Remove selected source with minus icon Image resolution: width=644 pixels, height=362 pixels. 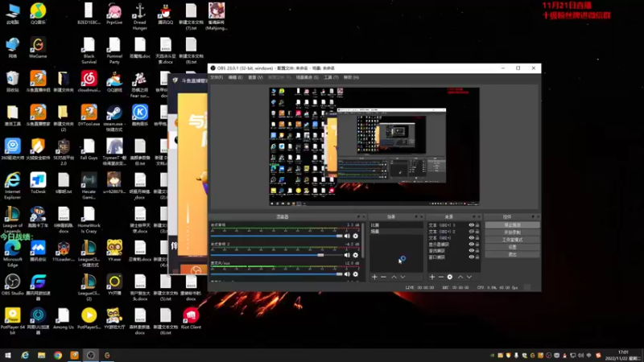pos(440,277)
